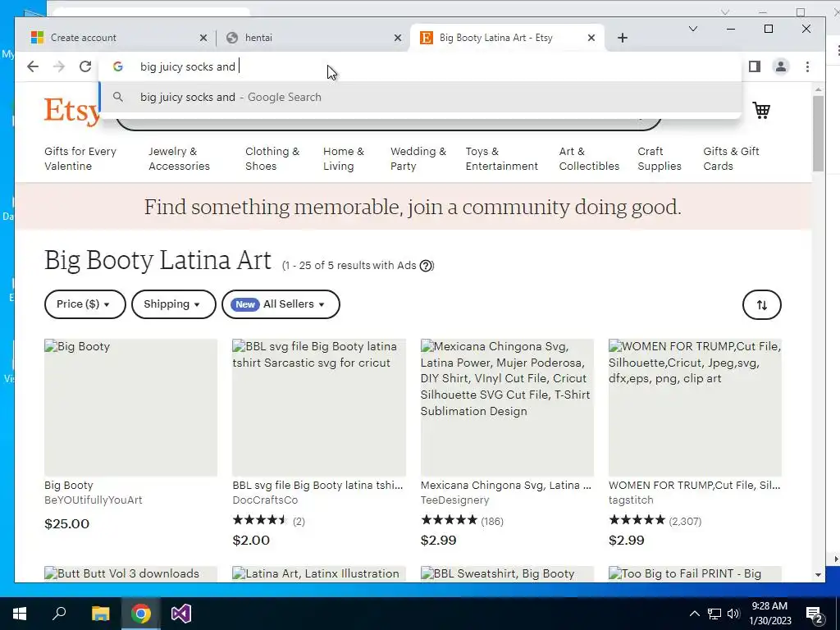
Task: Open the notification center icon
Action: pos(814,614)
